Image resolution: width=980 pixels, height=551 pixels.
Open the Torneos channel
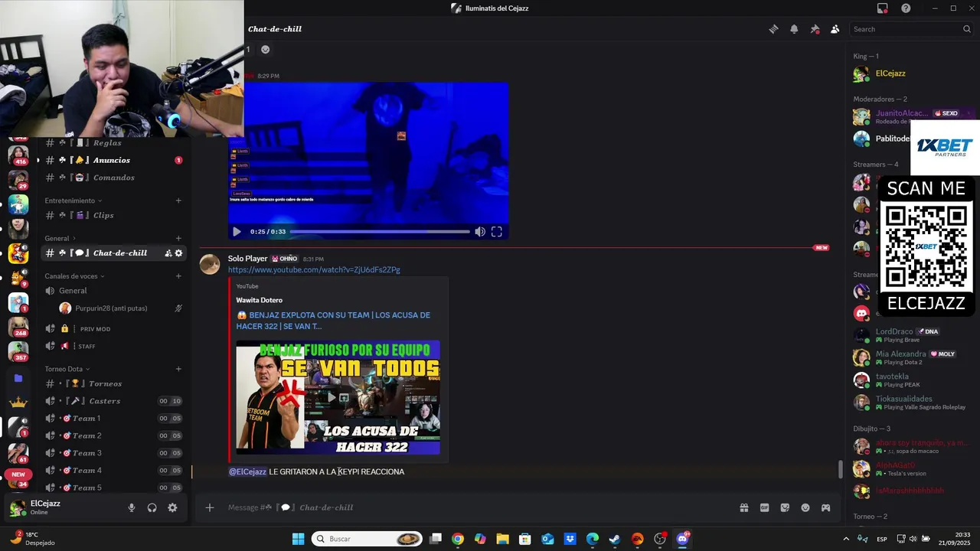(x=113, y=383)
